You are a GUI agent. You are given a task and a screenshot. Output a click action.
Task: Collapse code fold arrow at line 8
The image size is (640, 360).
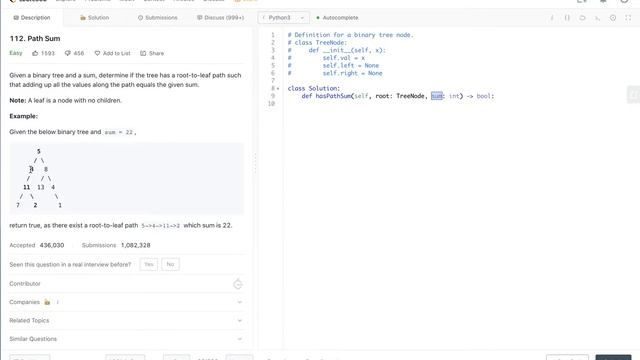pyautogui.click(x=278, y=89)
